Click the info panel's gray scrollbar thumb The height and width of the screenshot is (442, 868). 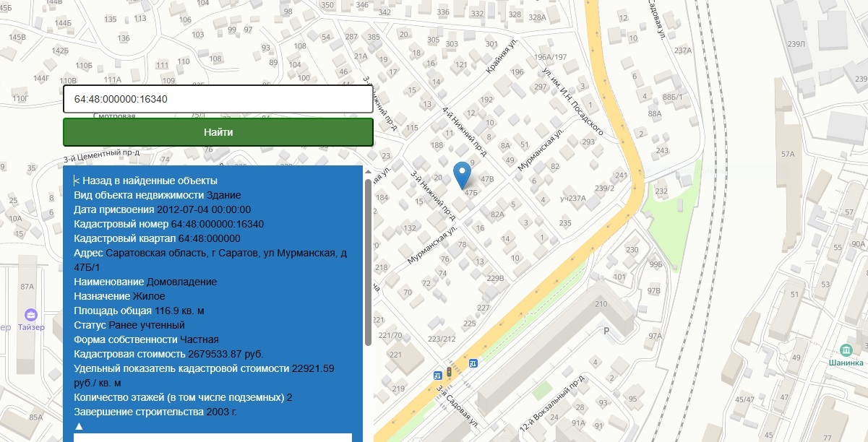(367, 260)
